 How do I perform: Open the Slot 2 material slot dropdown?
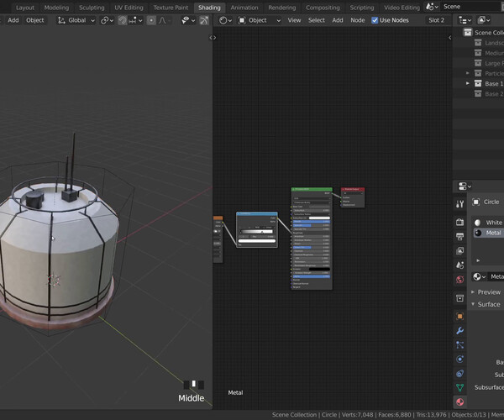pyautogui.click(x=437, y=20)
